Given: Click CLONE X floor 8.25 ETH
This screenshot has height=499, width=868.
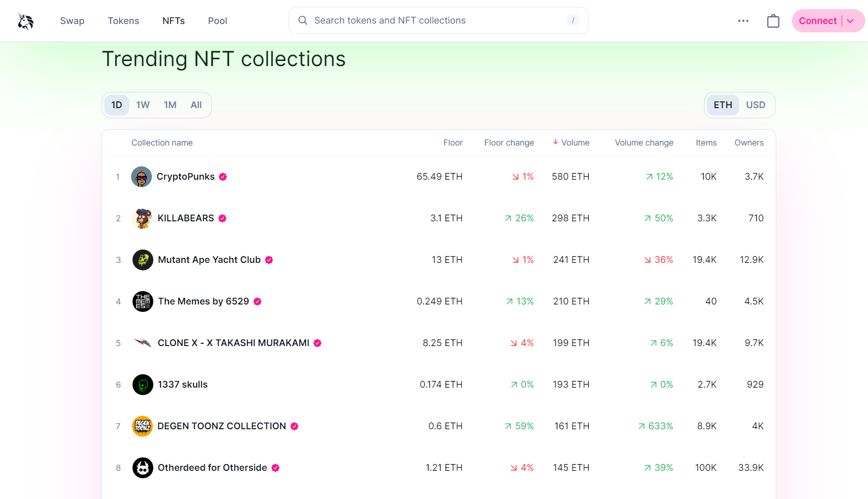Looking at the screenshot, I should [442, 343].
